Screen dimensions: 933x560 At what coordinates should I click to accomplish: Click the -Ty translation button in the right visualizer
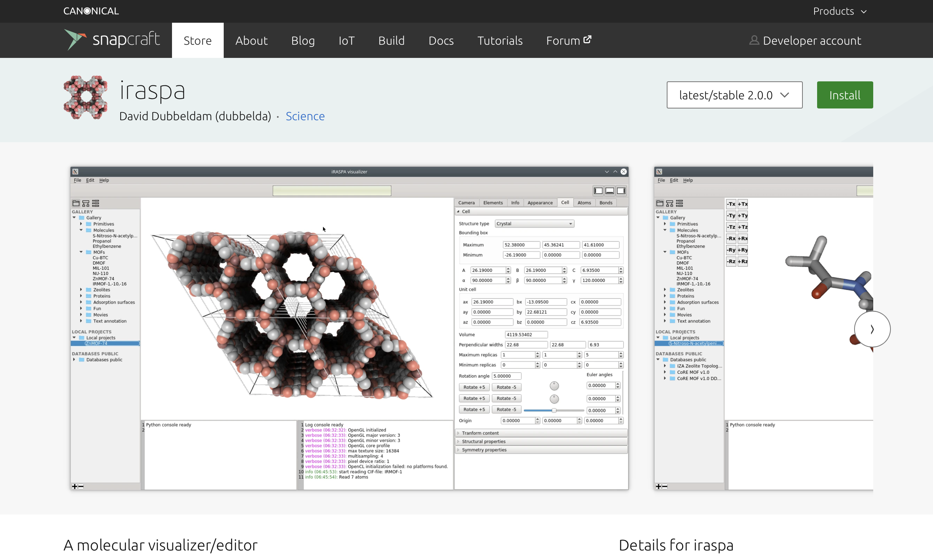[x=731, y=215]
